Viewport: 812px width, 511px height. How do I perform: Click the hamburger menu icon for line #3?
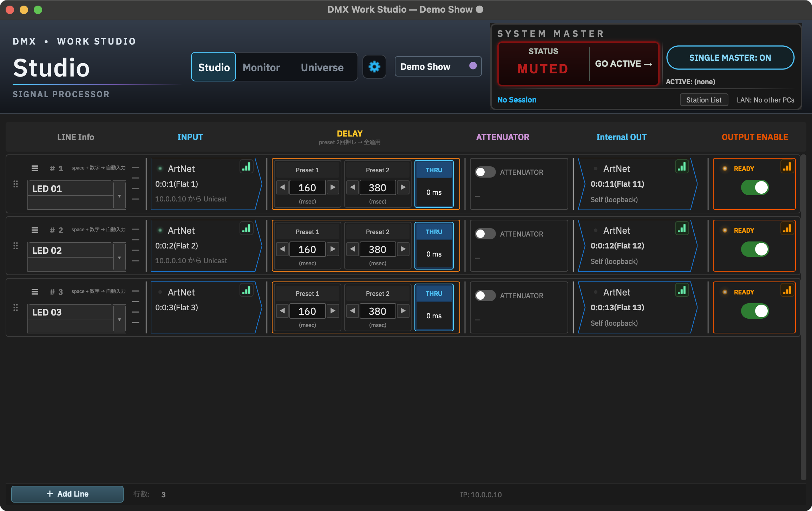coord(35,292)
